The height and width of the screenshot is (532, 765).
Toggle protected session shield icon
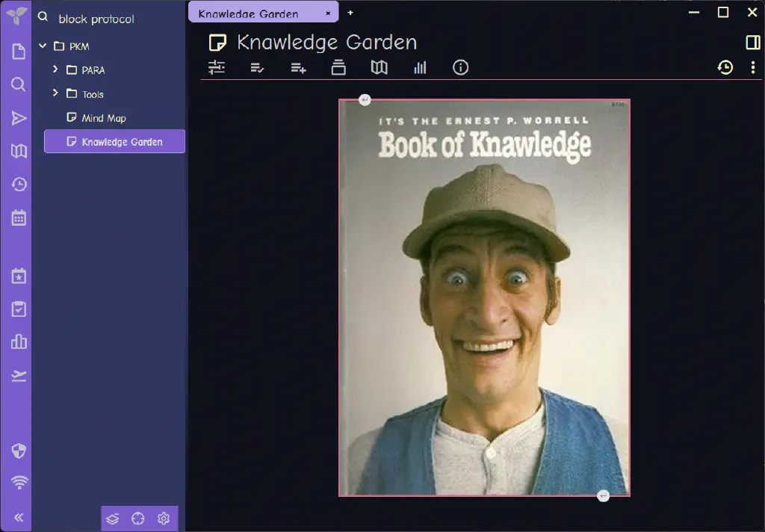[x=19, y=451]
